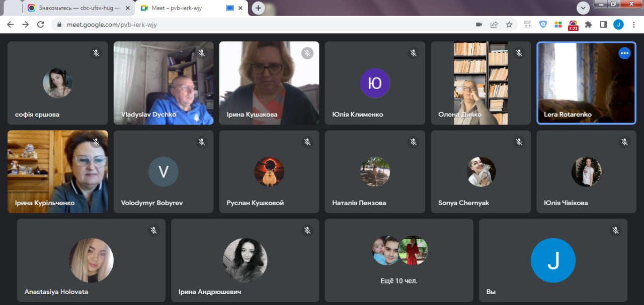This screenshot has width=644, height=305.
Task: Click screen-sharing indicator on Meet tab
Action: pos(230,8)
